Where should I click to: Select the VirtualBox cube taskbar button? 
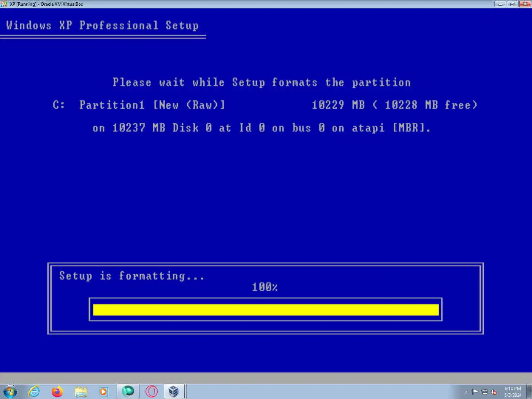point(174,391)
